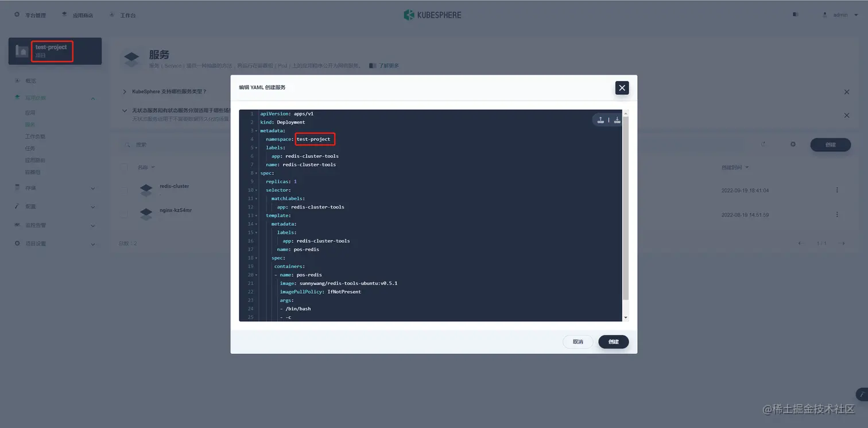Open the more-actions menu for redis-cluster
Viewport: 868px width, 428px height.
[x=837, y=190]
